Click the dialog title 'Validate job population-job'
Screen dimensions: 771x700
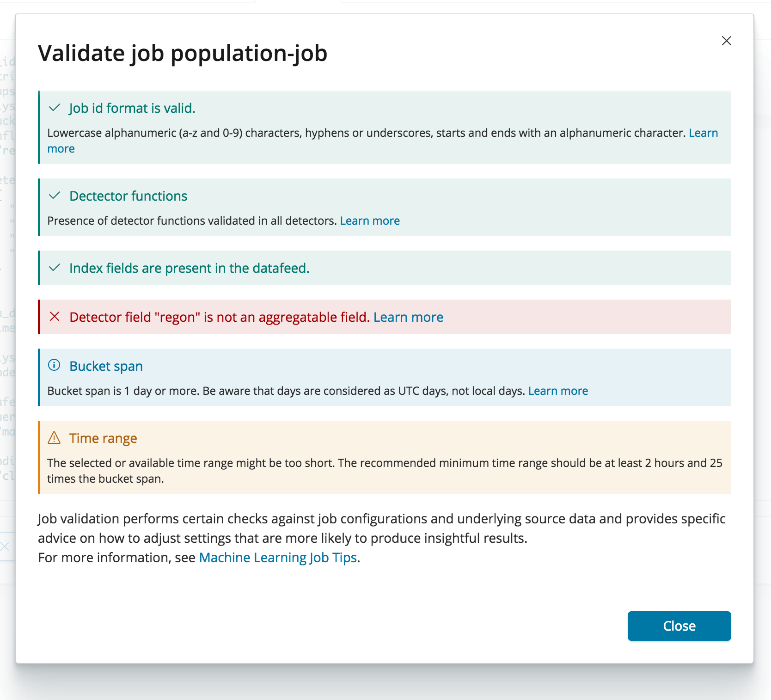(x=183, y=53)
